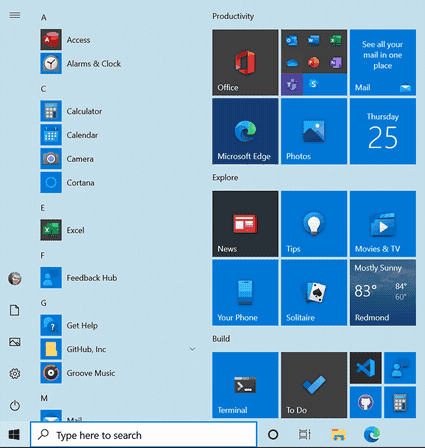The height and width of the screenshot is (448, 425).
Task: Open the Redmond weather tile
Action: click(383, 293)
